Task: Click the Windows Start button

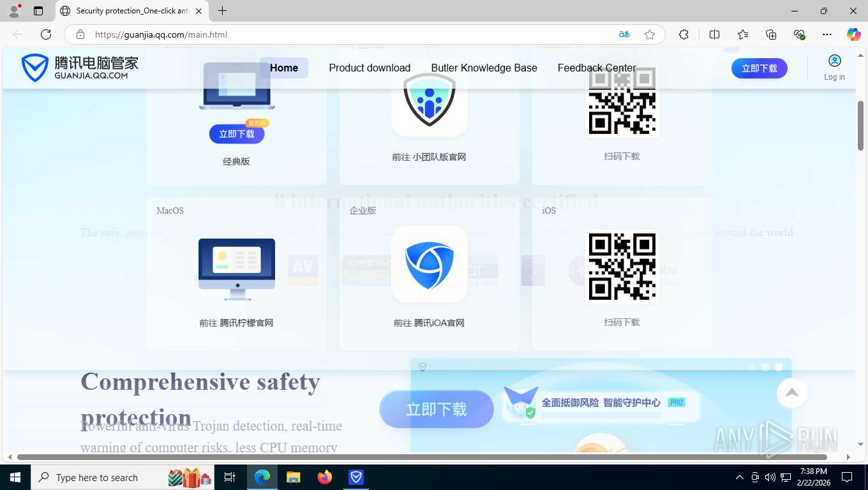Action: pyautogui.click(x=15, y=477)
